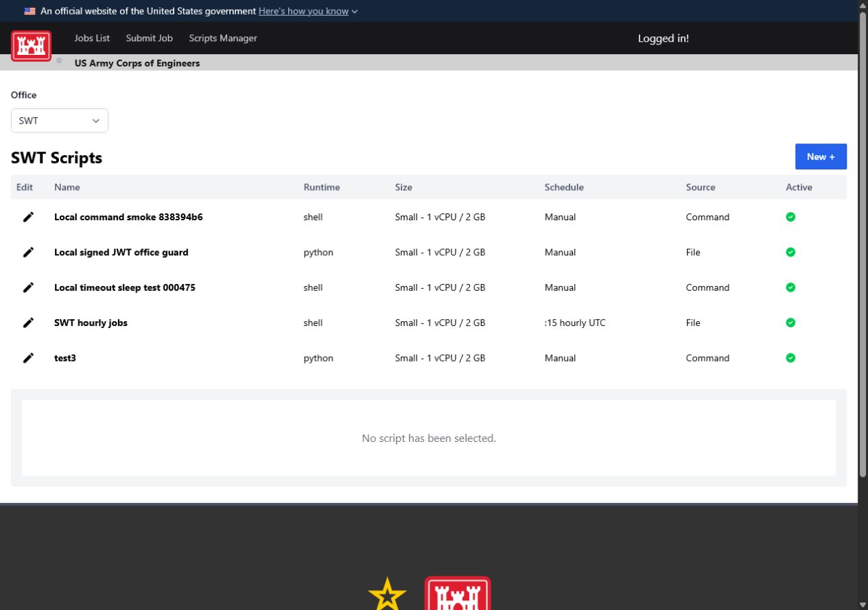Click ':15 hourly UTC' schedule cell
This screenshot has height=610, width=868.
click(x=575, y=322)
